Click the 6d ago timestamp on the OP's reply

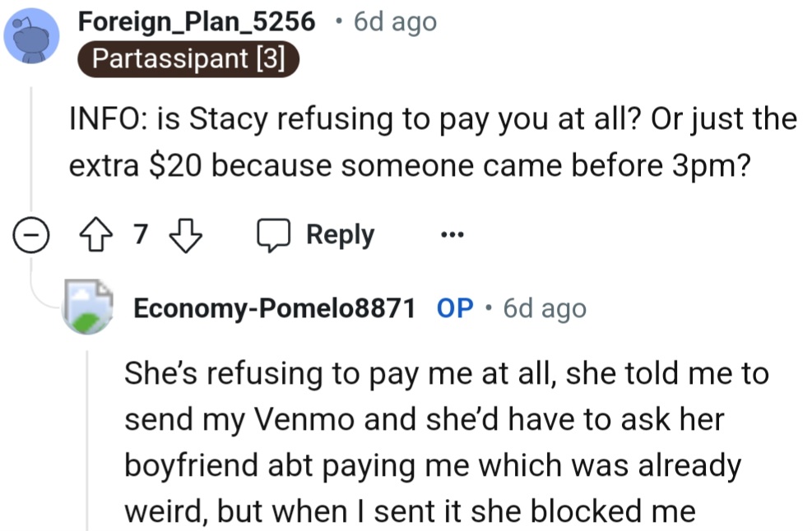(544, 308)
